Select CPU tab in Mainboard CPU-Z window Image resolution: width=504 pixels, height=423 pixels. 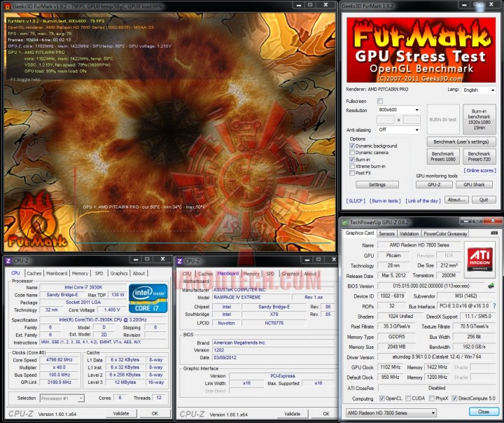click(x=187, y=274)
